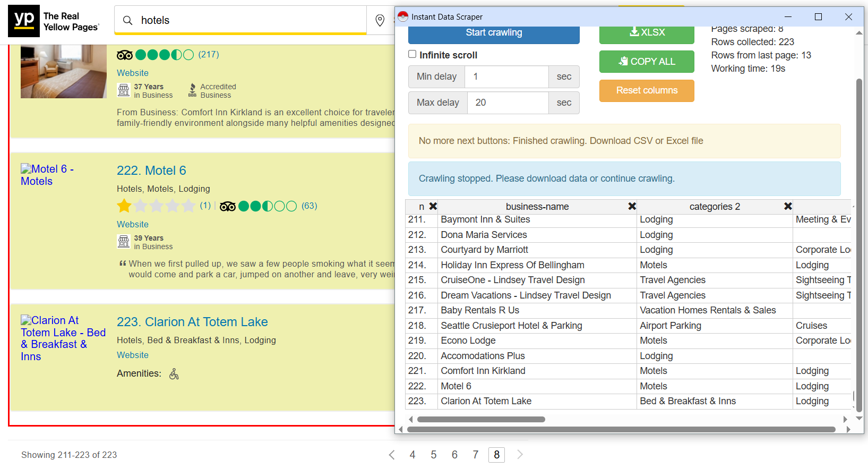Go to results page 7
This screenshot has width=868, height=468.
[476, 455]
